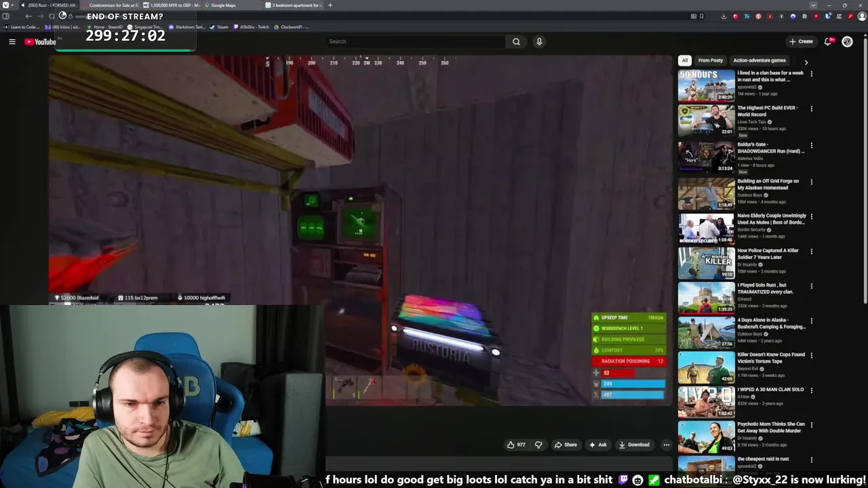Show more filter chips with right arrow
Viewport: 868px width, 488px height.
[x=806, y=62]
